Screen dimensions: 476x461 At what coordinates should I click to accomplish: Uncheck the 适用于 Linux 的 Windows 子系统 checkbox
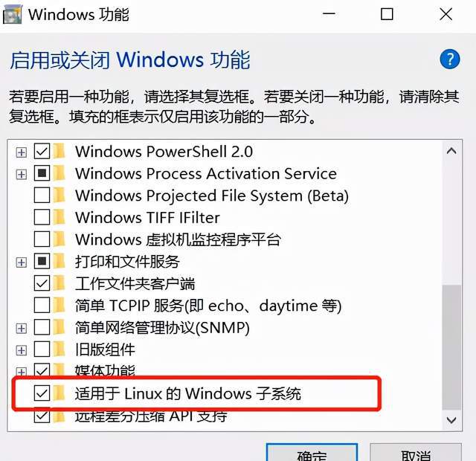point(42,393)
